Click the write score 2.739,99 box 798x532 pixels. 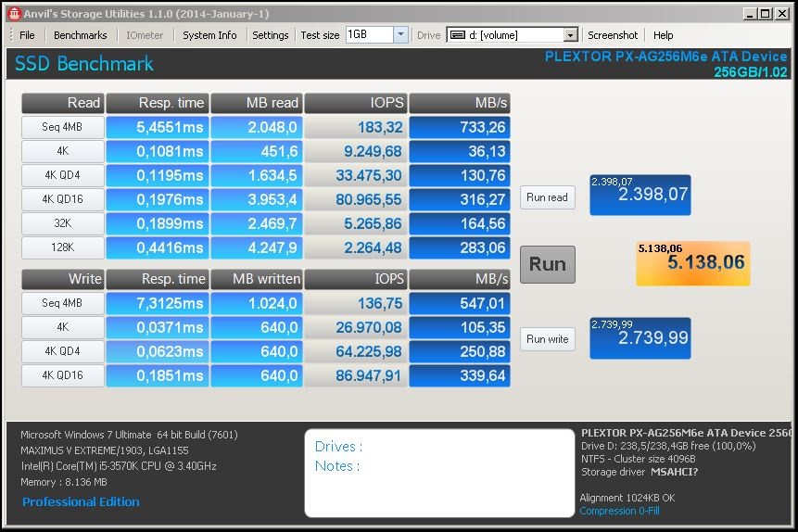pyautogui.click(x=640, y=338)
